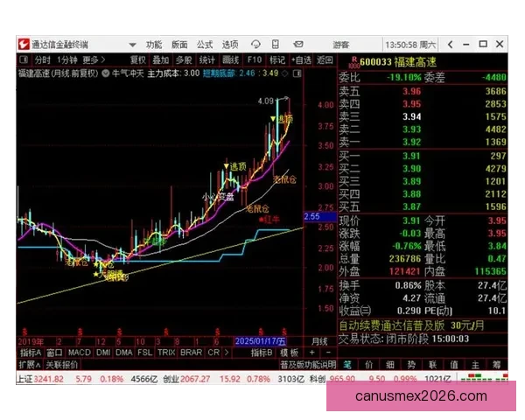
Task: Click the 返回 back button
Action: tap(325, 60)
